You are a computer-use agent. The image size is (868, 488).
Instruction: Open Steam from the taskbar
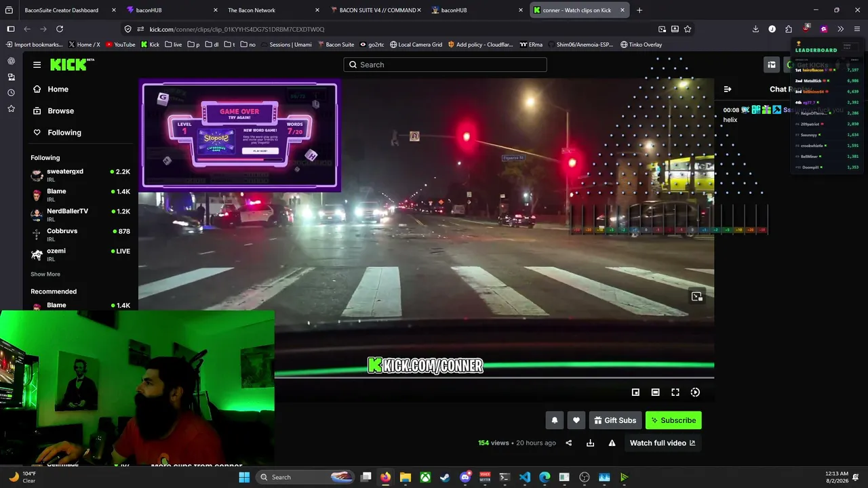(x=445, y=477)
